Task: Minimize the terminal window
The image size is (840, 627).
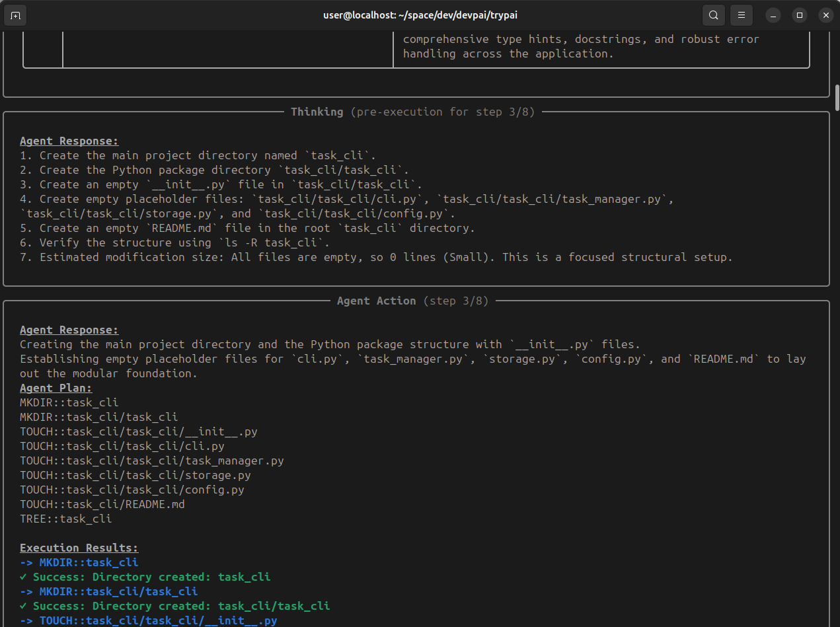Action: pos(773,15)
